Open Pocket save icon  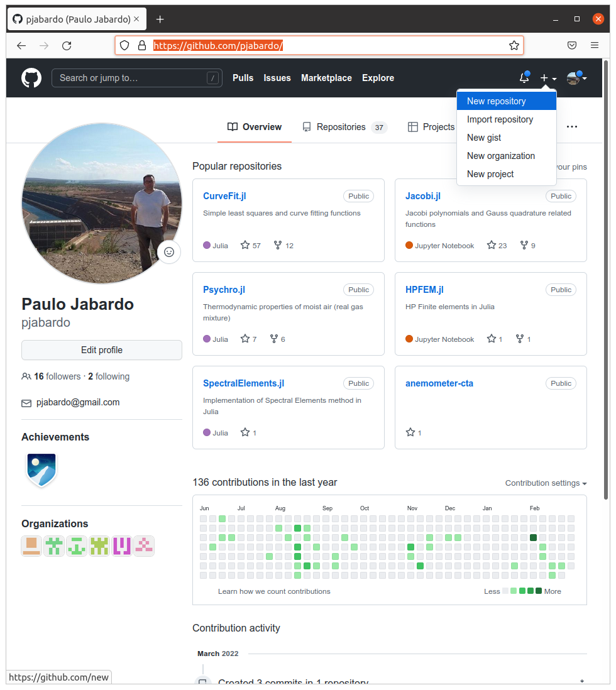coord(572,45)
